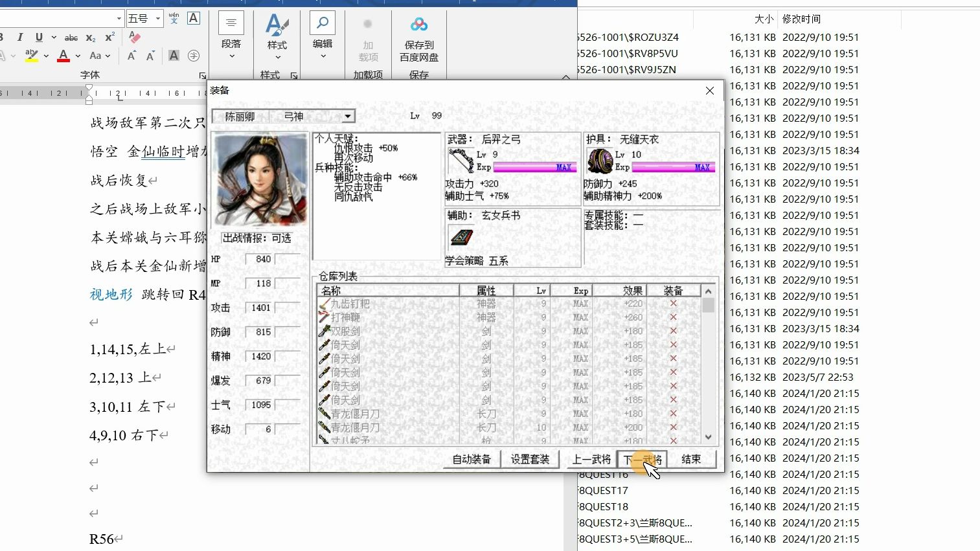Open highlight color dropdown arrow
Image resolution: width=980 pixels, height=551 pixels.
tap(46, 56)
